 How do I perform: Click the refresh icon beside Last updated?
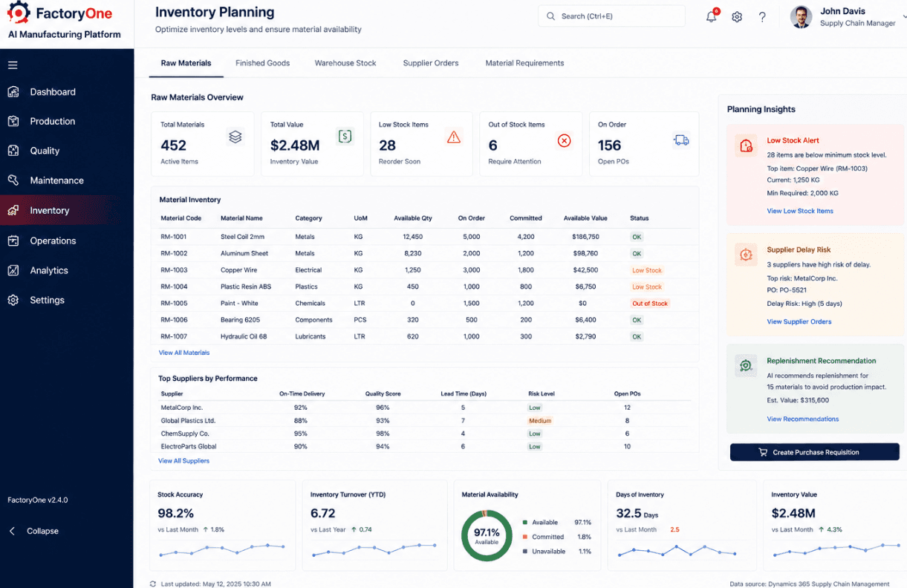(153, 584)
